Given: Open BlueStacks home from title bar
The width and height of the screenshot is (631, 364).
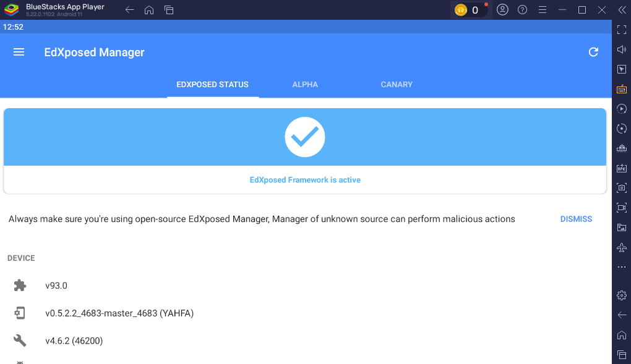Looking at the screenshot, I should 149,10.
